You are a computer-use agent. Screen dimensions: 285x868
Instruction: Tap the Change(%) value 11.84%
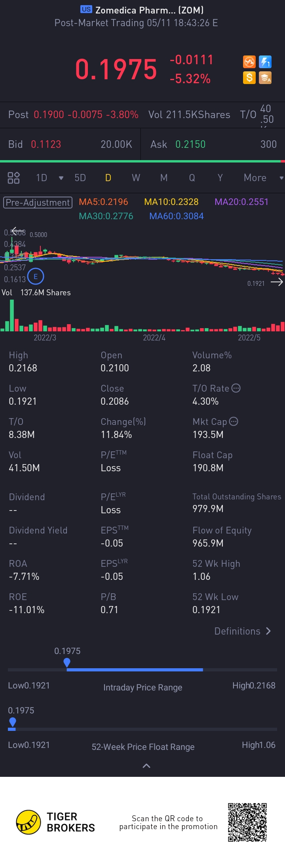[x=116, y=434]
